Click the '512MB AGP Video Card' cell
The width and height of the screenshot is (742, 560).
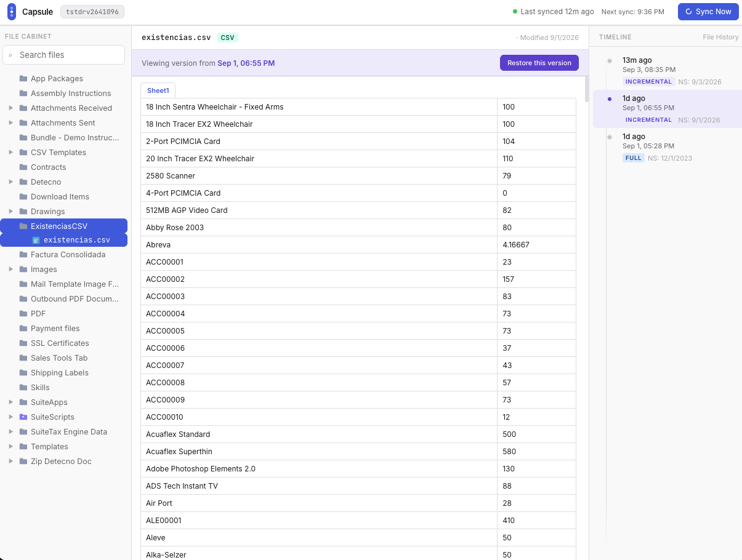click(319, 210)
